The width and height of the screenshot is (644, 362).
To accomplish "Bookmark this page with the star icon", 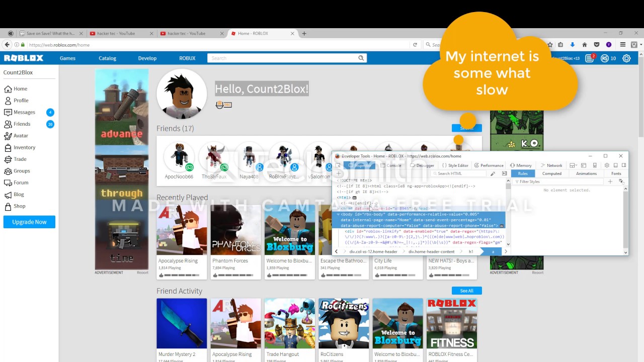I will pyautogui.click(x=550, y=45).
